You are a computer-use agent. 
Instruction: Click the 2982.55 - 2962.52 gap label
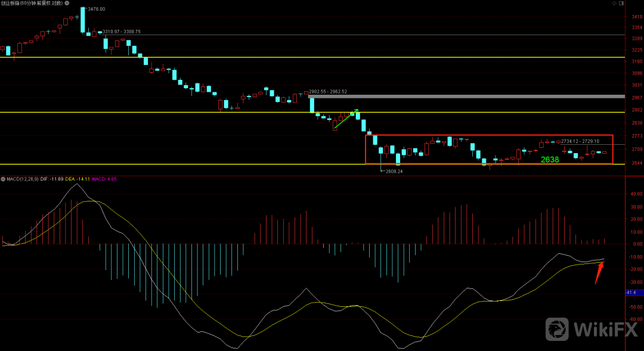(x=328, y=92)
